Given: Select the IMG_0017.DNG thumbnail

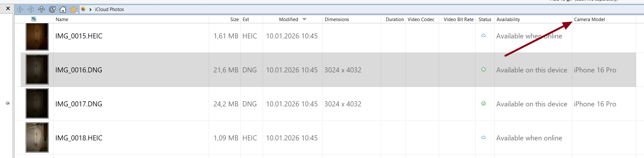Looking at the screenshot, I should click(x=37, y=104).
